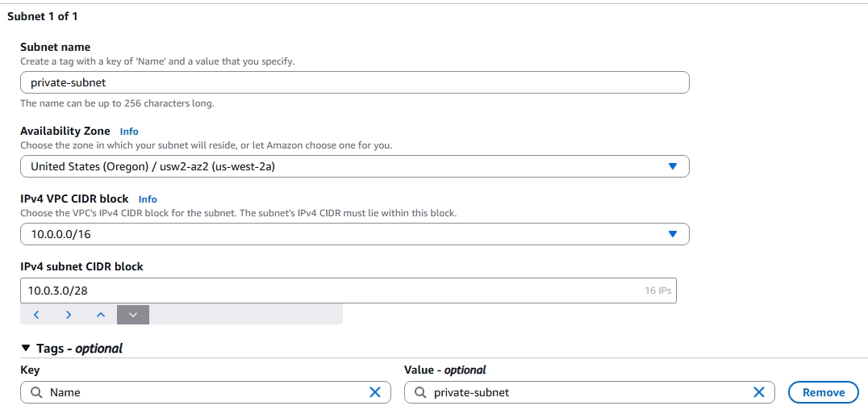Clear the tag Value field with X
868x410 pixels.
[758, 392]
